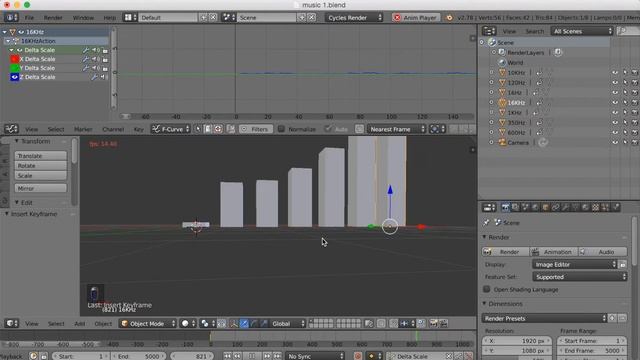Viewport: 640px width, 360px height.
Task: Enable the Normalize checkbox
Action: [281, 129]
